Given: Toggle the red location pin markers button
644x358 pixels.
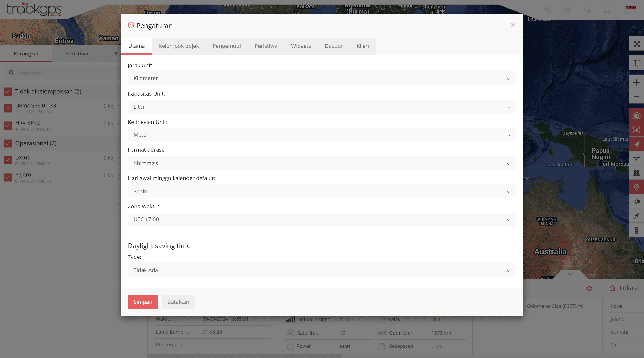Looking at the screenshot, I should tap(636, 187).
